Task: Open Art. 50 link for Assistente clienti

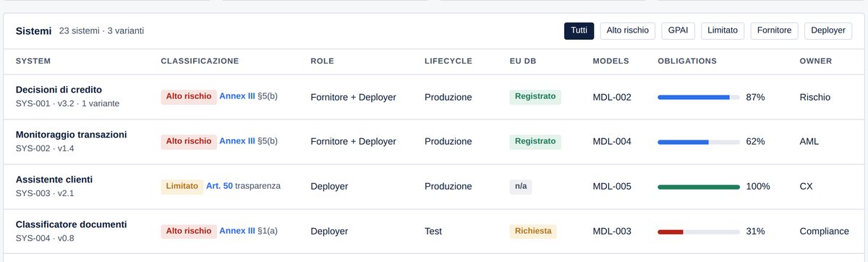Action: pyautogui.click(x=219, y=186)
